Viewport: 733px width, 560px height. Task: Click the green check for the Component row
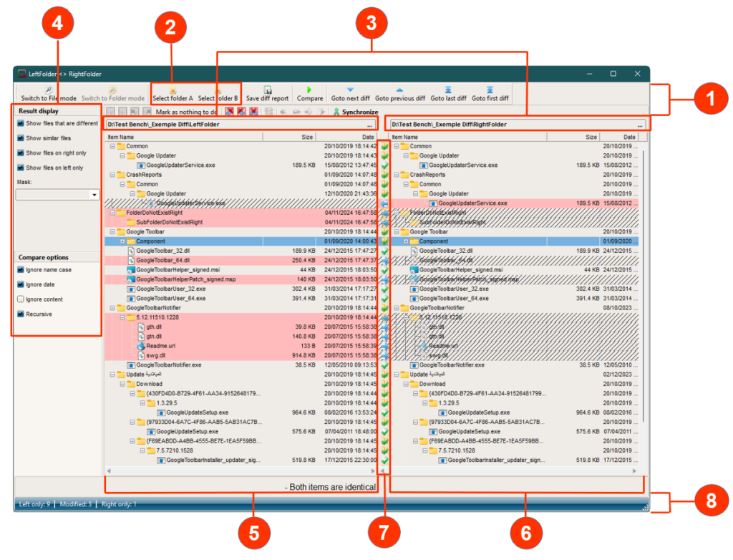click(x=384, y=241)
